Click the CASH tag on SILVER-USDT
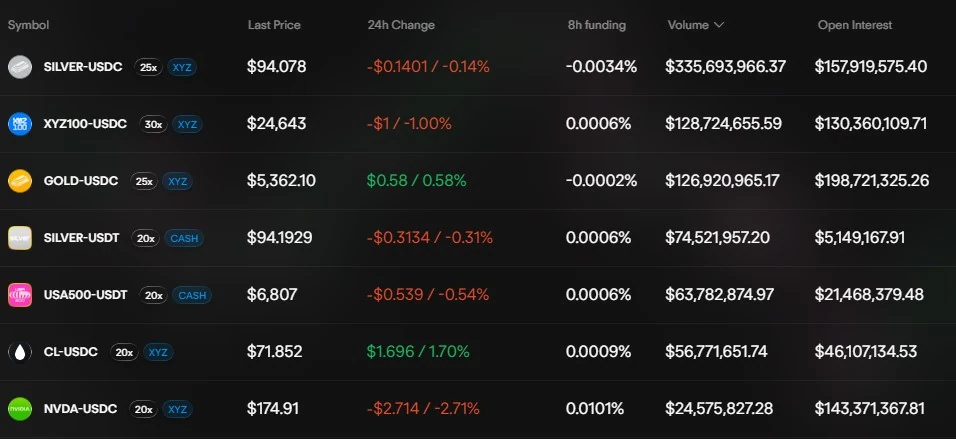 point(184,238)
